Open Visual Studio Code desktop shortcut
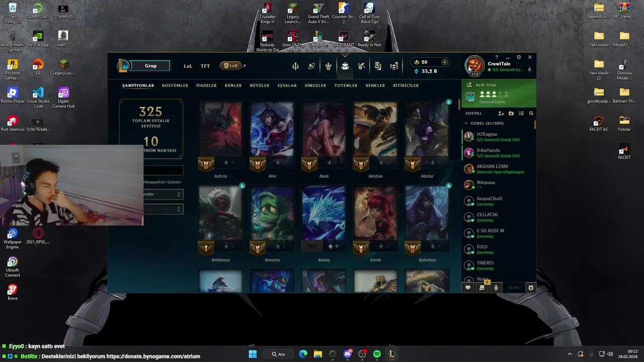Viewport: 644px width, 362px height. pos(38,98)
